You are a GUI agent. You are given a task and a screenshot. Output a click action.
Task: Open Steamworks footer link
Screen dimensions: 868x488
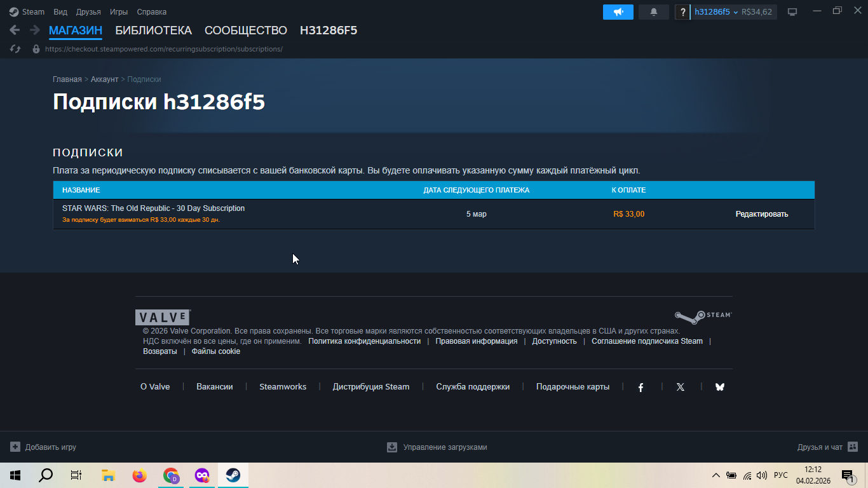tap(283, 387)
